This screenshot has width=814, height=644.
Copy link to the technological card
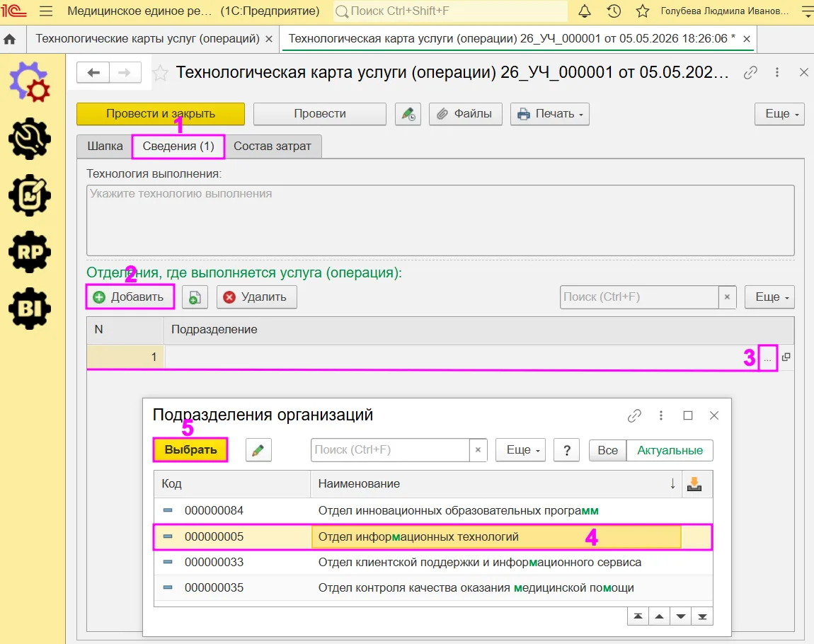pyautogui.click(x=750, y=73)
